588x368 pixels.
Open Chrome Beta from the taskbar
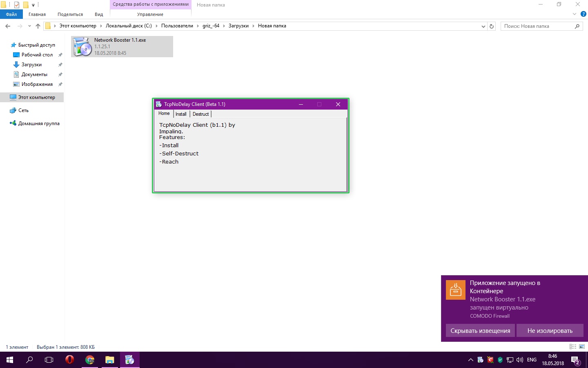tap(90, 360)
